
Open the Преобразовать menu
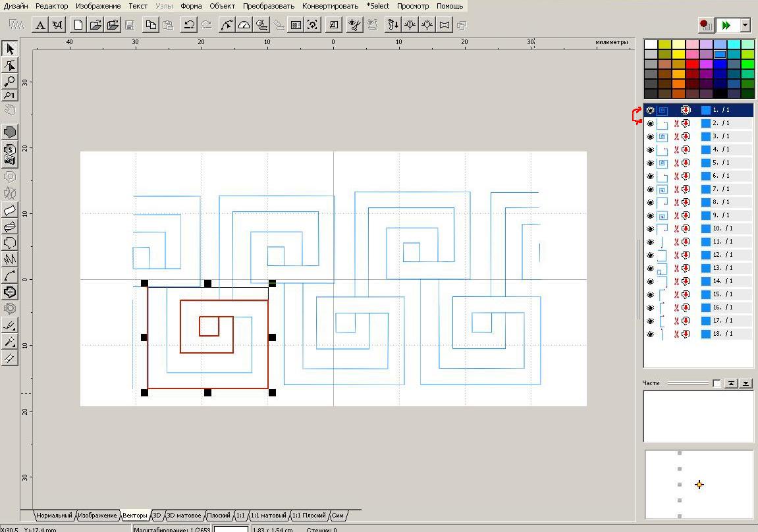268,6
